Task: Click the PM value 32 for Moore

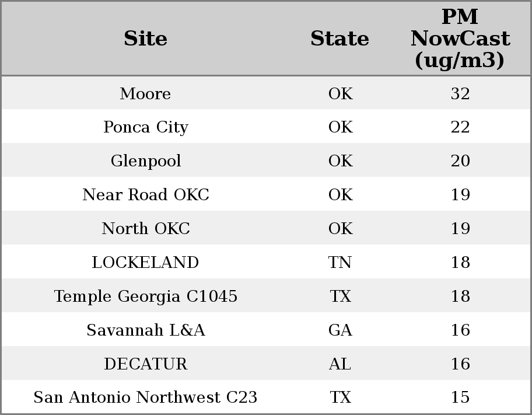Action: (460, 93)
